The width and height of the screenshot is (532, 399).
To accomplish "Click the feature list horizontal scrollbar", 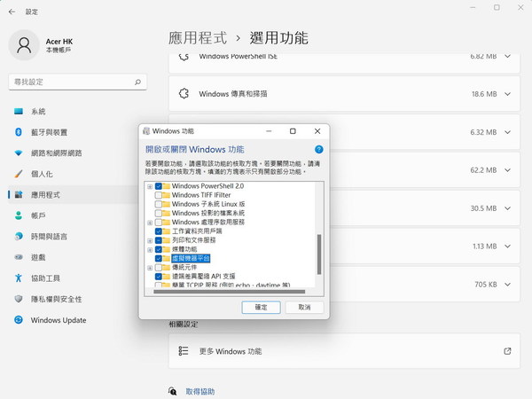I will [230, 292].
